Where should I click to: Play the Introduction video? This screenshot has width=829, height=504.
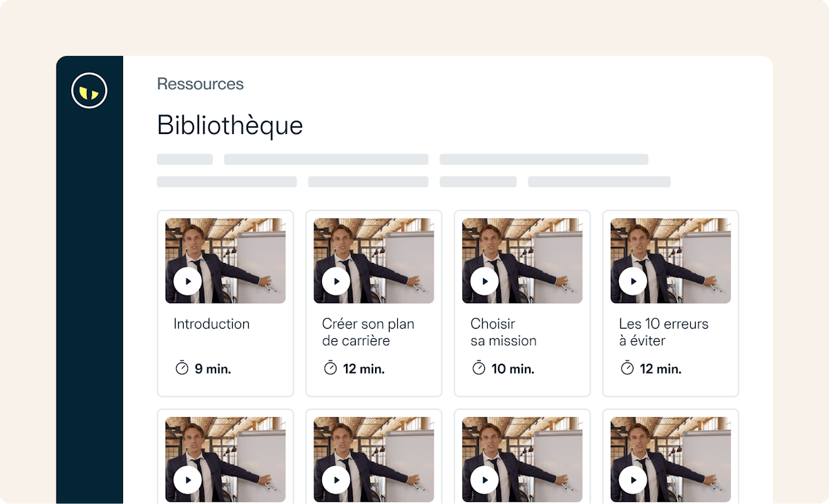point(188,281)
